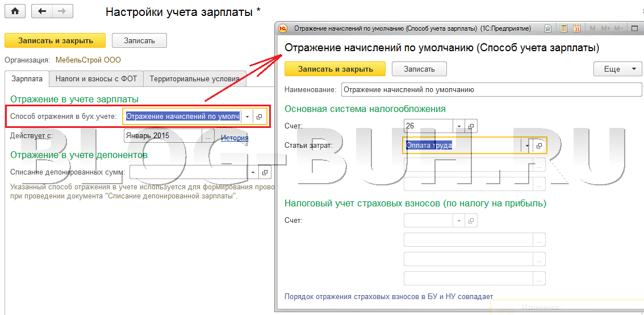Open the calendar icon in title bar
Screen dimensions: 644x315
(x=577, y=28)
